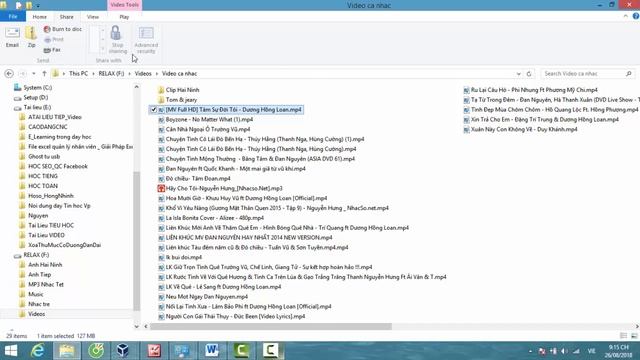Expand Videos breadcrumb arrow
Viewport: 640px width, 360px height.
pos(157,73)
